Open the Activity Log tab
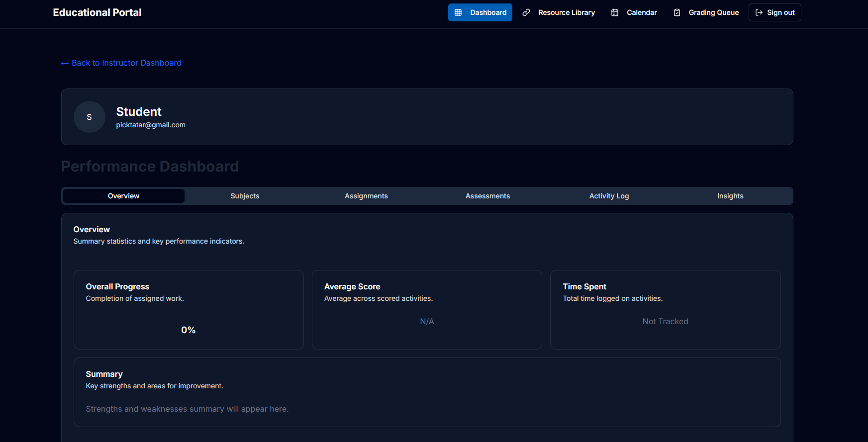 tap(609, 196)
